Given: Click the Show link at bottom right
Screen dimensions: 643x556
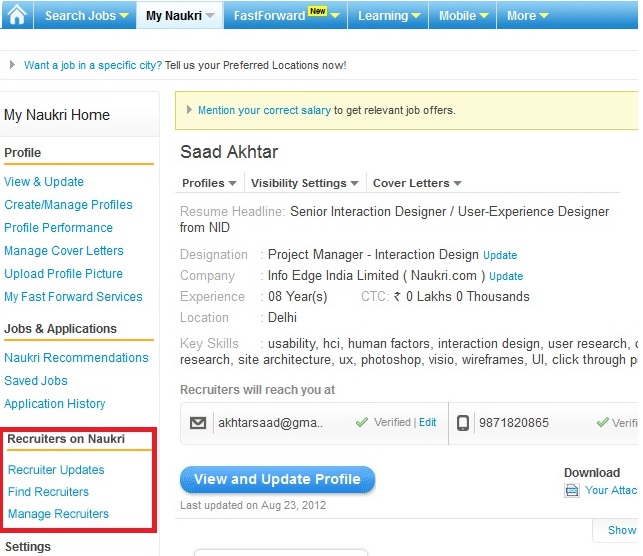Looking at the screenshot, I should coord(622,530).
